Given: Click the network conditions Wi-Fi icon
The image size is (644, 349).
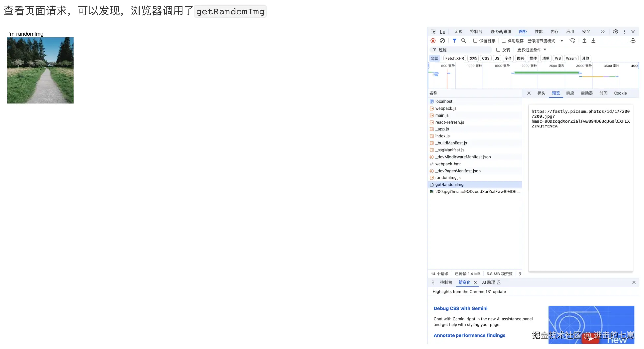Looking at the screenshot, I should (572, 41).
